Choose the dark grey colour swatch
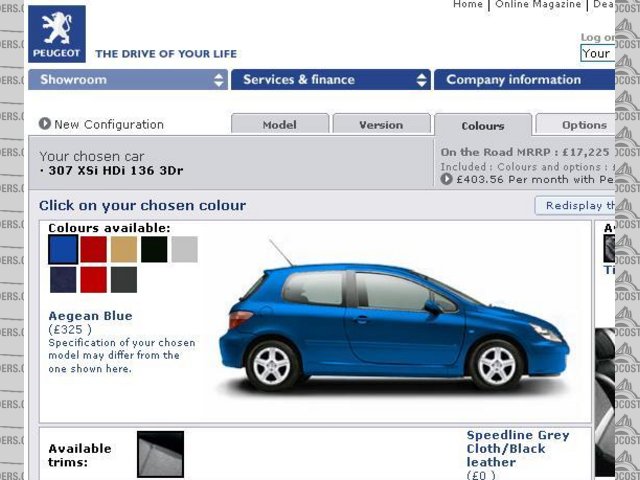Viewport: 640px width, 480px height. tap(124, 280)
